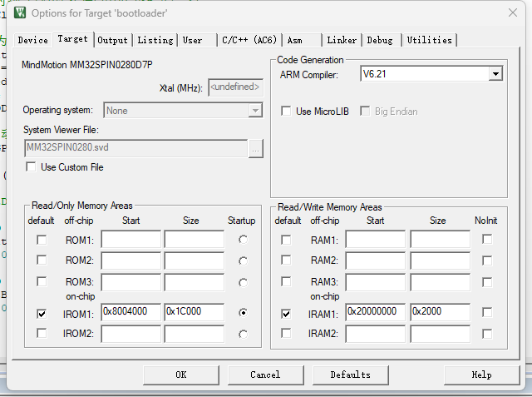The image size is (532, 397).
Task: Check the ROM1 default checkbox
Action: (42, 240)
